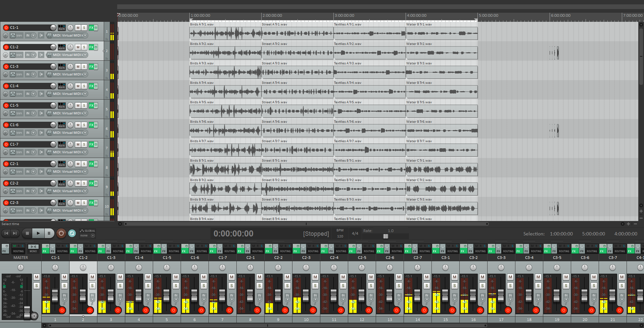Click the transport Record button

[x=61, y=233]
